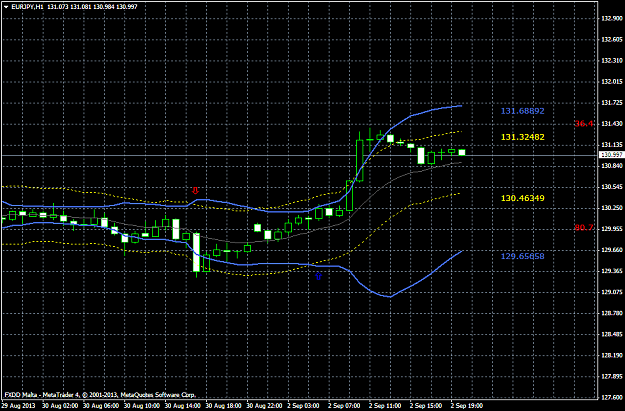The image size is (625, 411).
Task: Select the red down arrow signal marker
Action: [195, 190]
